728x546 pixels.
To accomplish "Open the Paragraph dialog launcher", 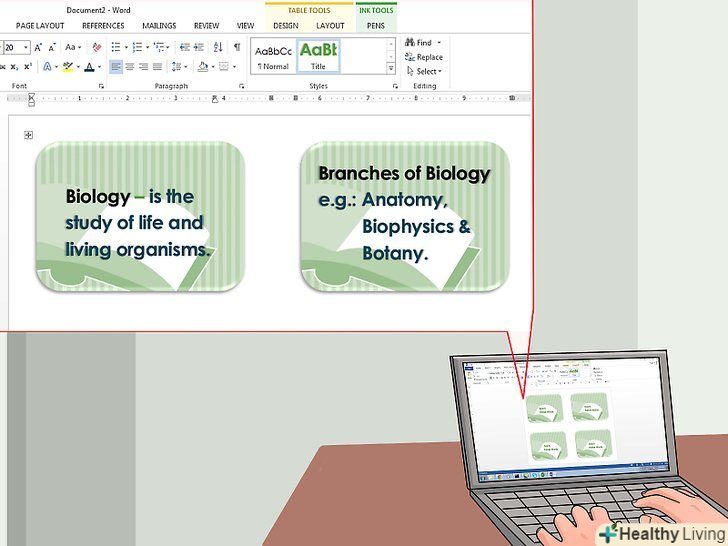I will pyautogui.click(x=241, y=86).
